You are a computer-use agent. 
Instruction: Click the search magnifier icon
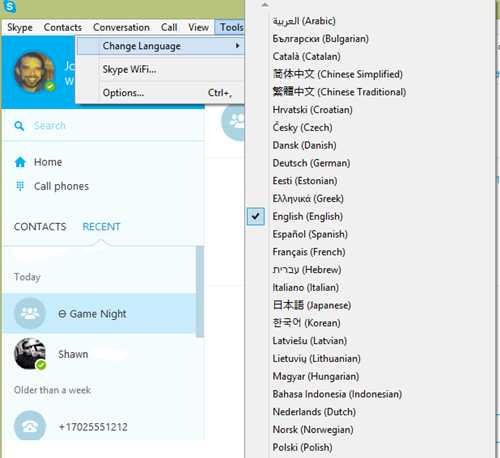pyautogui.click(x=19, y=126)
